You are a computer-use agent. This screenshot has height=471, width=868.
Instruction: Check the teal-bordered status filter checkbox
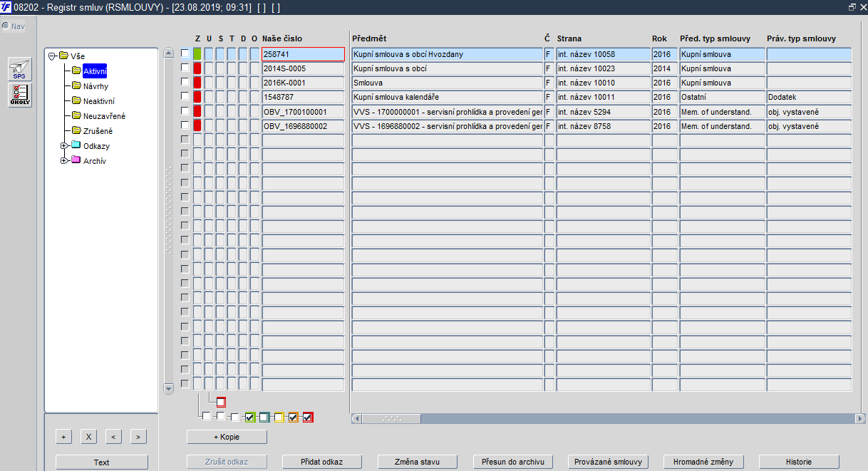coord(264,418)
